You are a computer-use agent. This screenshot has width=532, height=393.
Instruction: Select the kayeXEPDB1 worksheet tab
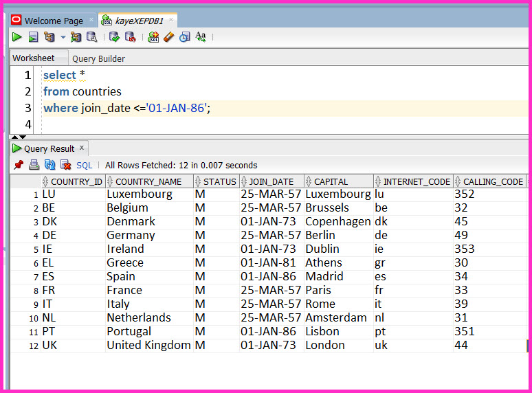tap(139, 21)
